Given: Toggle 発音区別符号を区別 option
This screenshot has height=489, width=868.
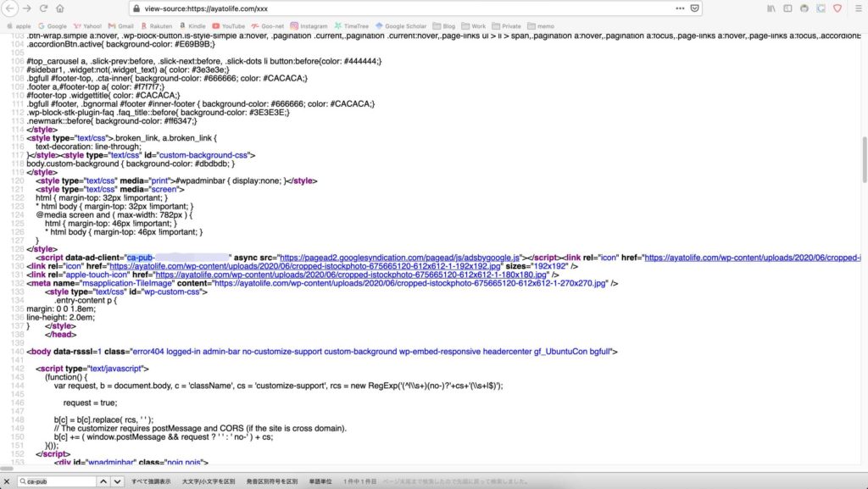Looking at the screenshot, I should [272, 482].
